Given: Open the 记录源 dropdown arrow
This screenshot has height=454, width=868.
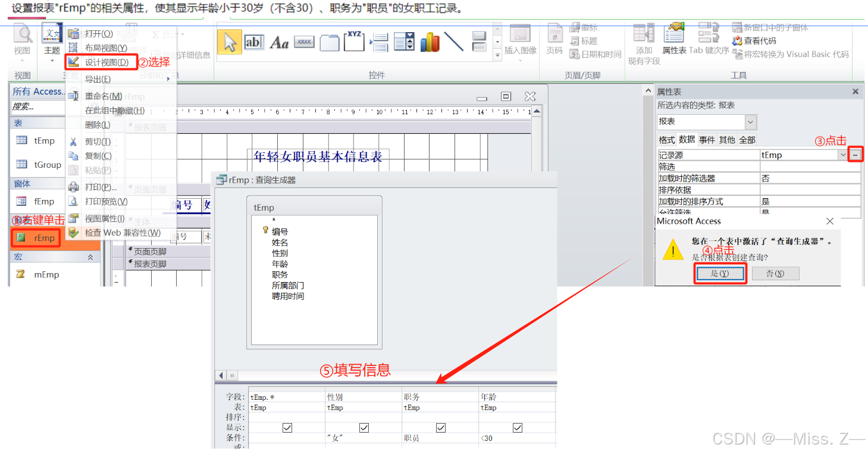Looking at the screenshot, I should click(842, 155).
